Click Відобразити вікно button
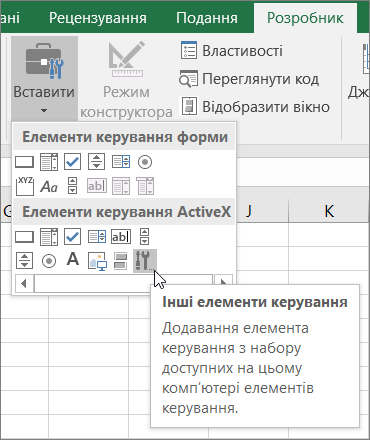 255,107
